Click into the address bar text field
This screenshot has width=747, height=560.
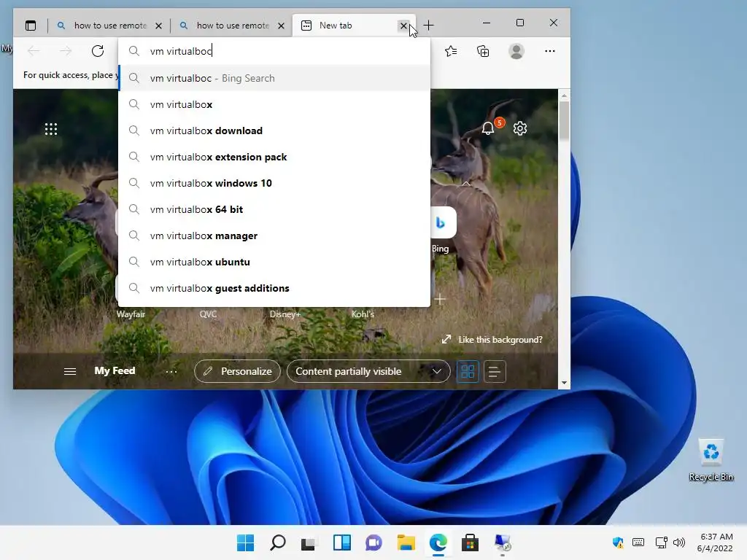[274, 51]
